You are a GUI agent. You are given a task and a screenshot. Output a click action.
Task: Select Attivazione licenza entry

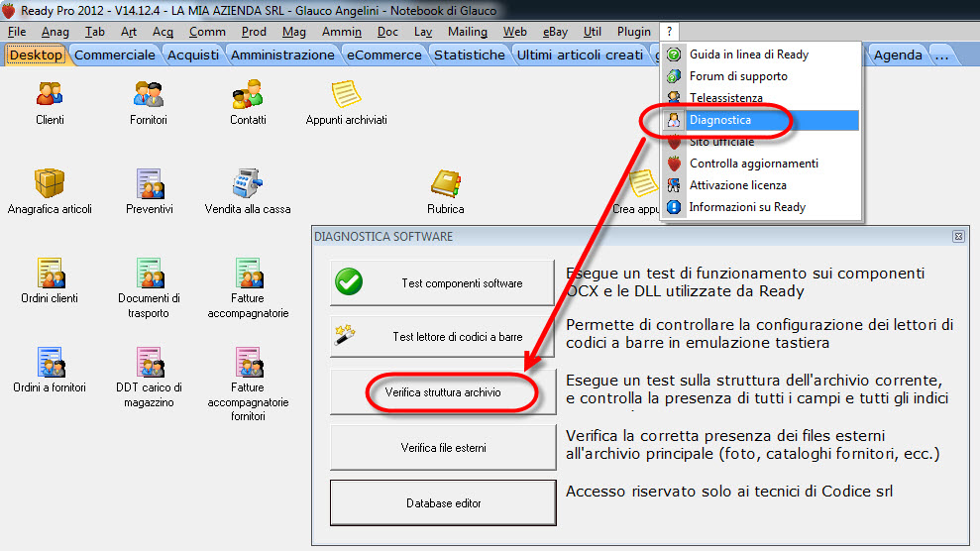[x=761, y=185]
